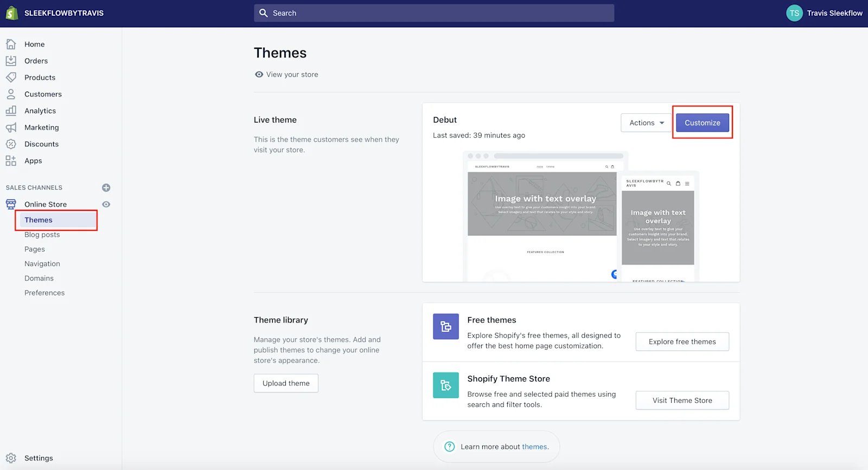Click the Online Store storefront icon
Image resolution: width=868 pixels, height=470 pixels.
pos(11,204)
